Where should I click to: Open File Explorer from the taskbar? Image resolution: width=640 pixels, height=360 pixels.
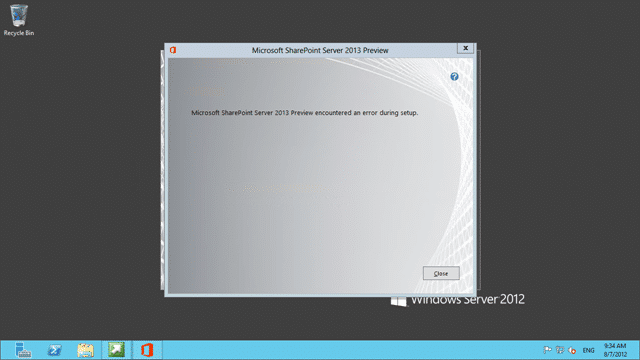[x=85, y=350]
